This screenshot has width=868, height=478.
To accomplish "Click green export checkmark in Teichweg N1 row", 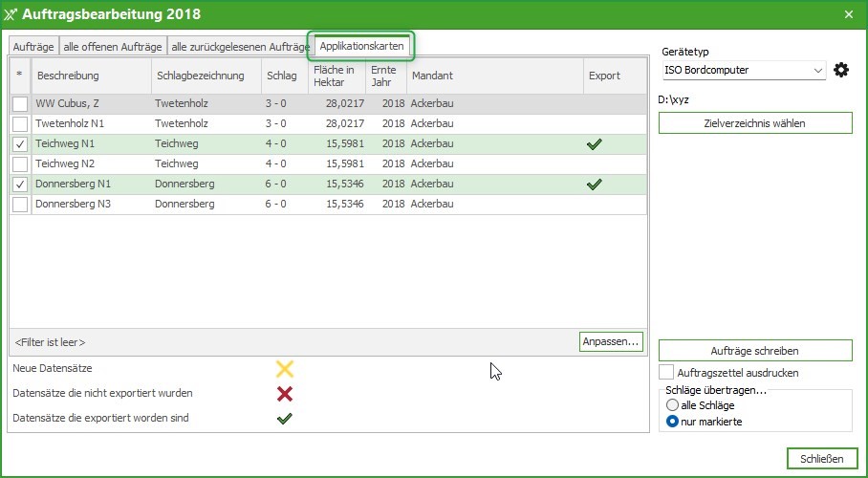I will tap(595, 144).
